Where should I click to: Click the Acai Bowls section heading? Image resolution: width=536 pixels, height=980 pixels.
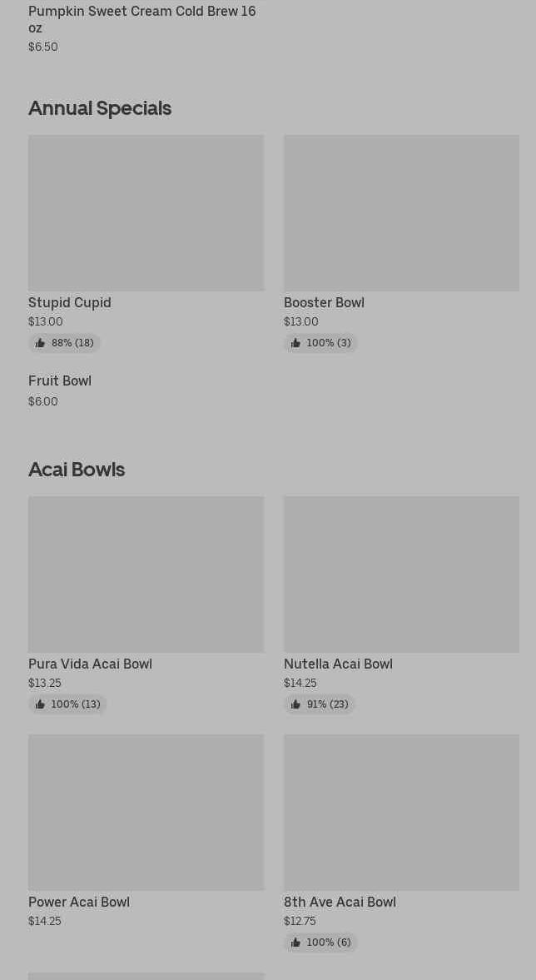tap(77, 470)
